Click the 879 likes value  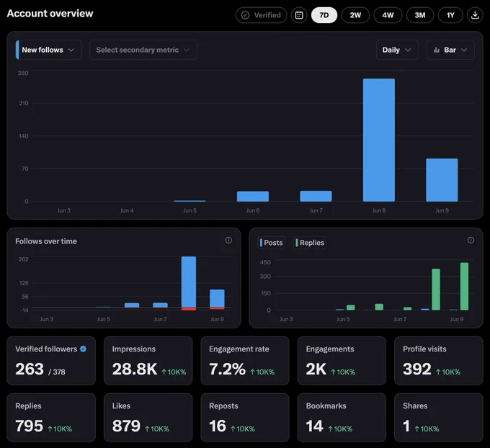coord(126,426)
